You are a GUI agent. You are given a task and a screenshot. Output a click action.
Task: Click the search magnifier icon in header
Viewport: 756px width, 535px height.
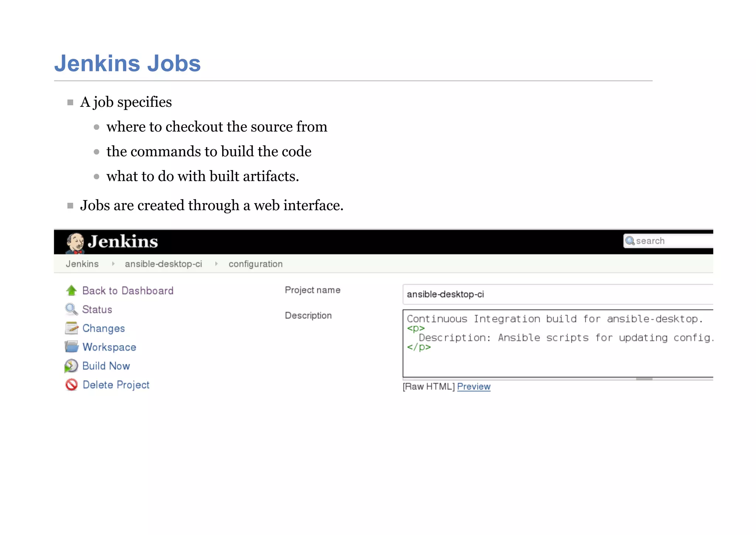630,241
